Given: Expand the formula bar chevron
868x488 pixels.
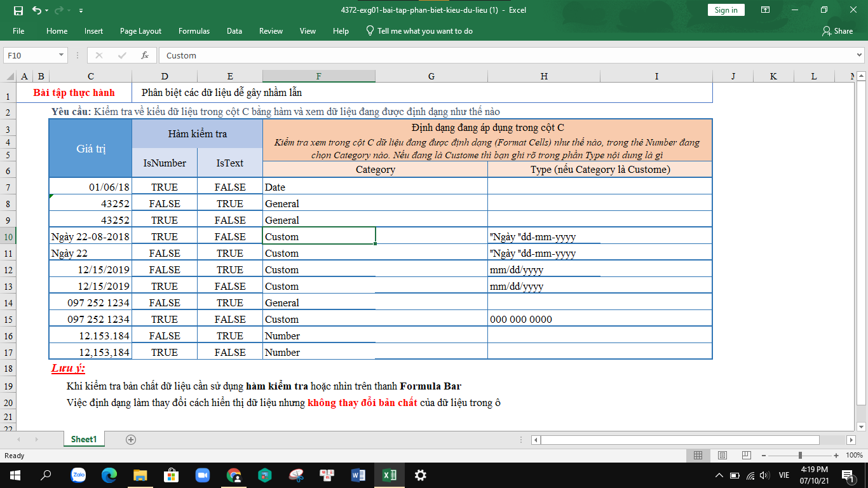Looking at the screenshot, I should [860, 55].
